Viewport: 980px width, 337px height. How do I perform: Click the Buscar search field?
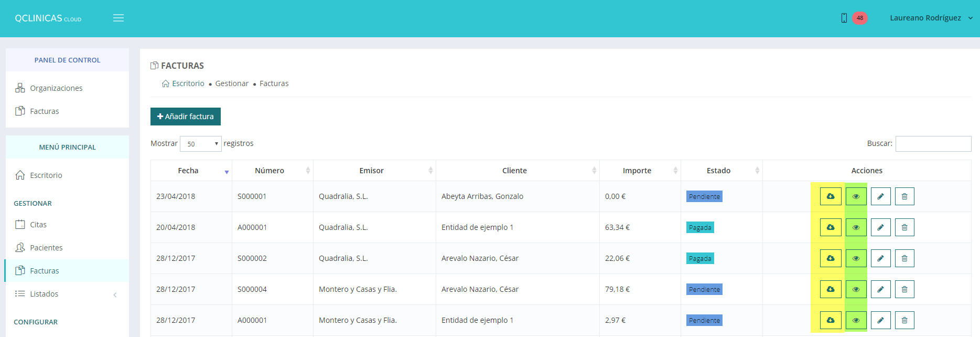coord(933,144)
